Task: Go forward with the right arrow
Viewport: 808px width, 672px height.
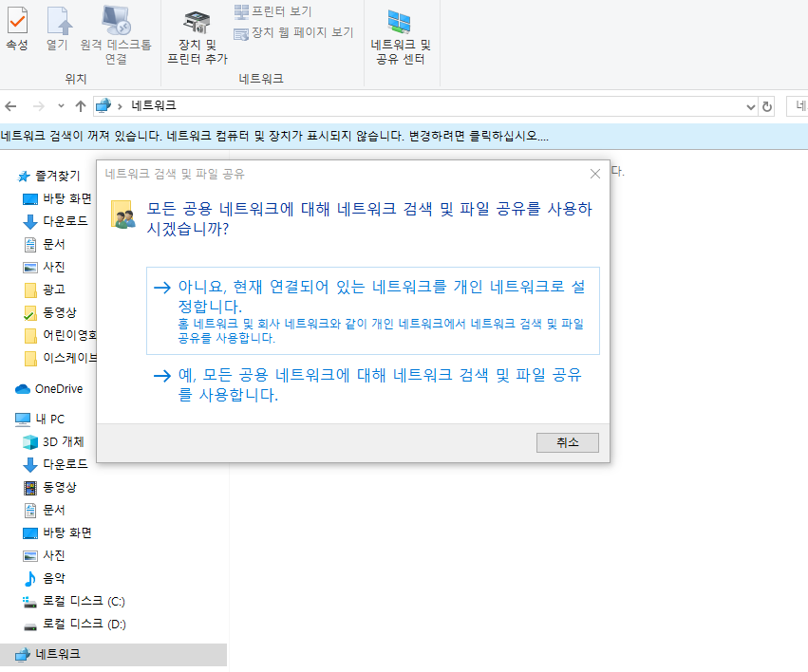Action: pyautogui.click(x=38, y=106)
